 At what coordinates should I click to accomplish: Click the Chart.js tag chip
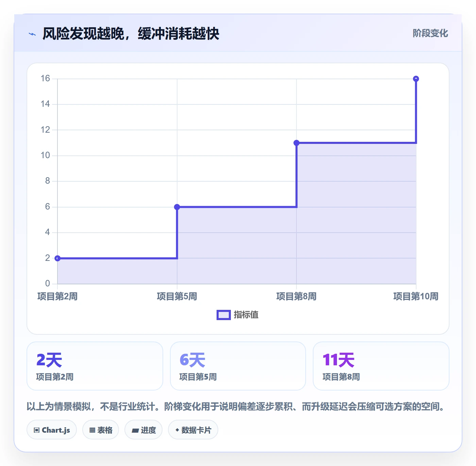click(x=52, y=430)
